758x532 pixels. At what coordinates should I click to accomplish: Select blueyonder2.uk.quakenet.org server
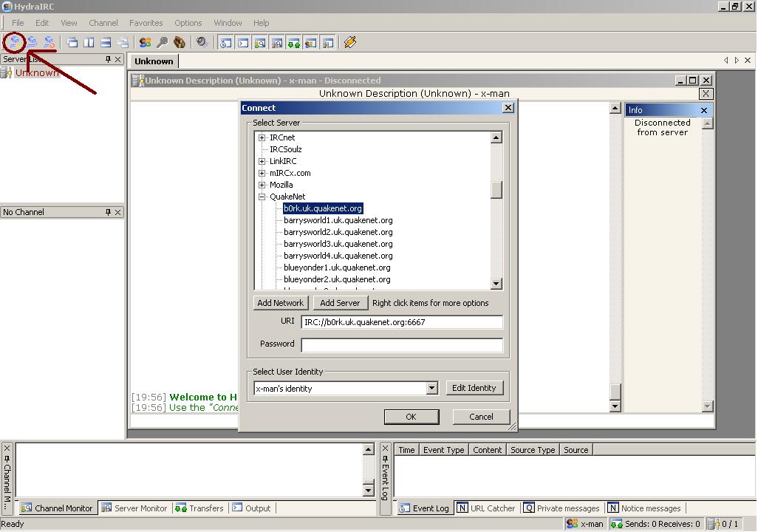(337, 279)
